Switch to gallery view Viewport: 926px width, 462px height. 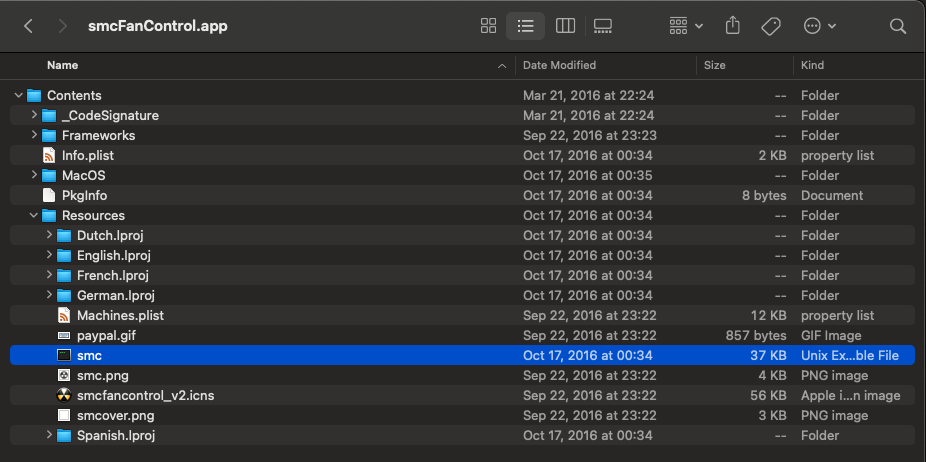click(x=602, y=25)
